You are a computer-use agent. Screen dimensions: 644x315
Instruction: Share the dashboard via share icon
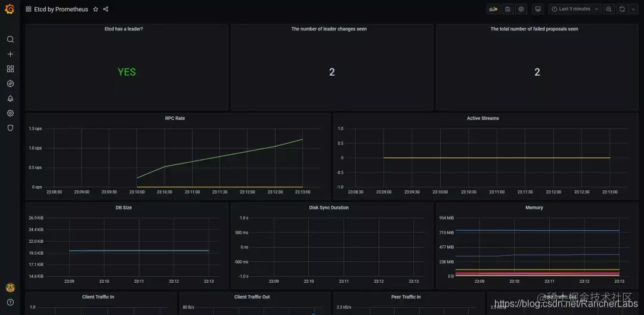(x=106, y=9)
